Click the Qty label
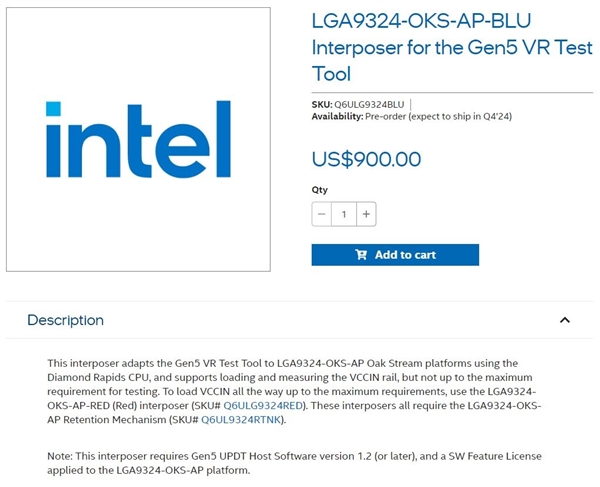 (x=319, y=190)
